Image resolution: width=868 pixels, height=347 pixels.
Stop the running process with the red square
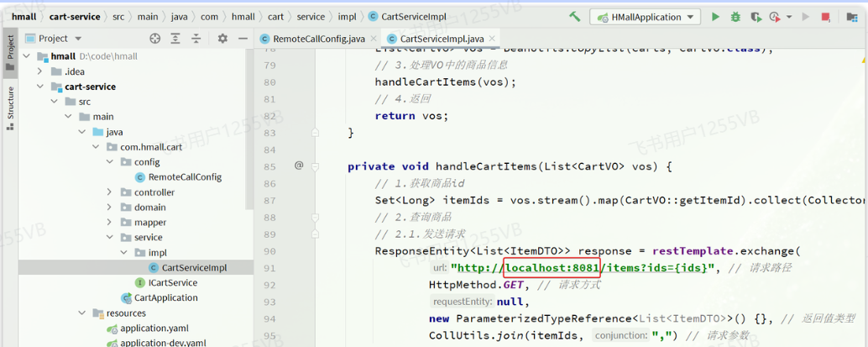click(x=825, y=17)
